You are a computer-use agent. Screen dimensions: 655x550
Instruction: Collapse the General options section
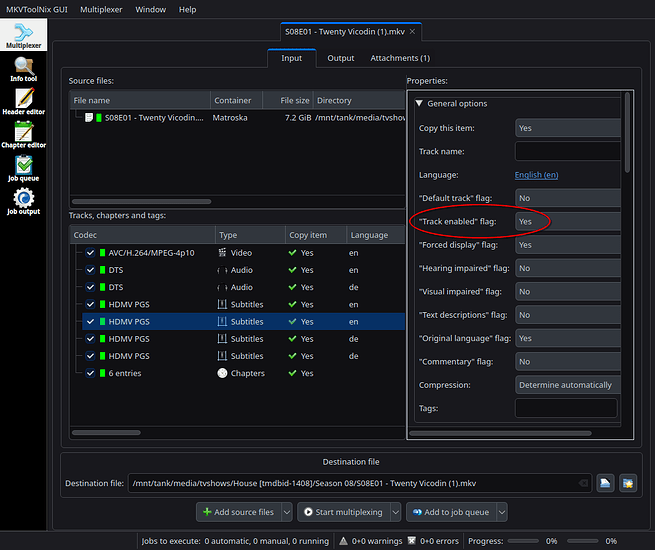419,103
